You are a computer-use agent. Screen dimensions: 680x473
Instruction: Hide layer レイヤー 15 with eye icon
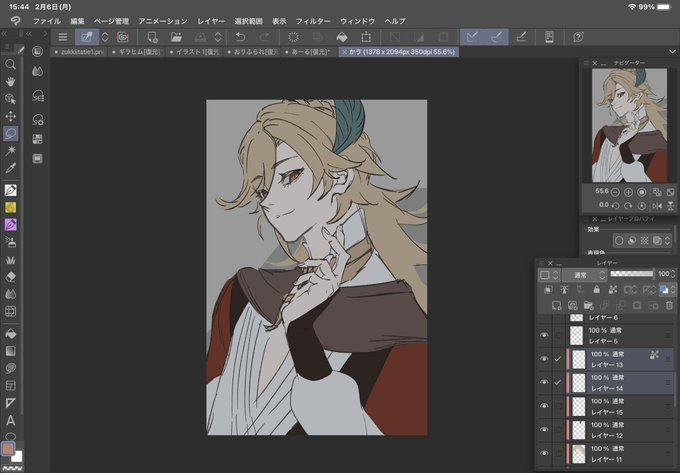point(544,406)
